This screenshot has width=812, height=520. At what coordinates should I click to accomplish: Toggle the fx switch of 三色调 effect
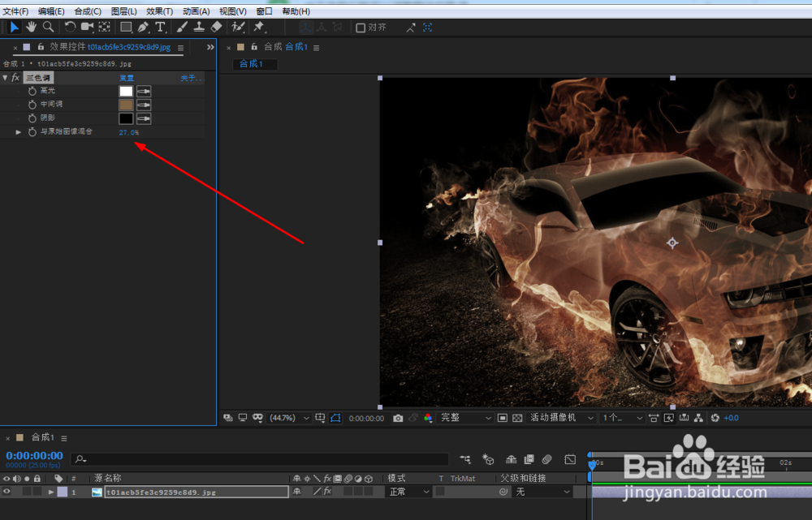(15, 78)
